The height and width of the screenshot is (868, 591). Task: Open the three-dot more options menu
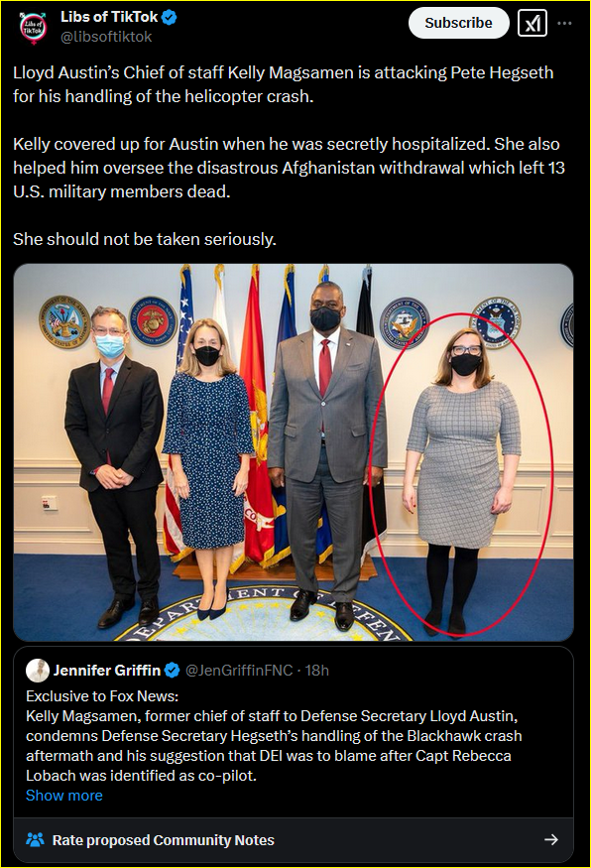click(564, 23)
